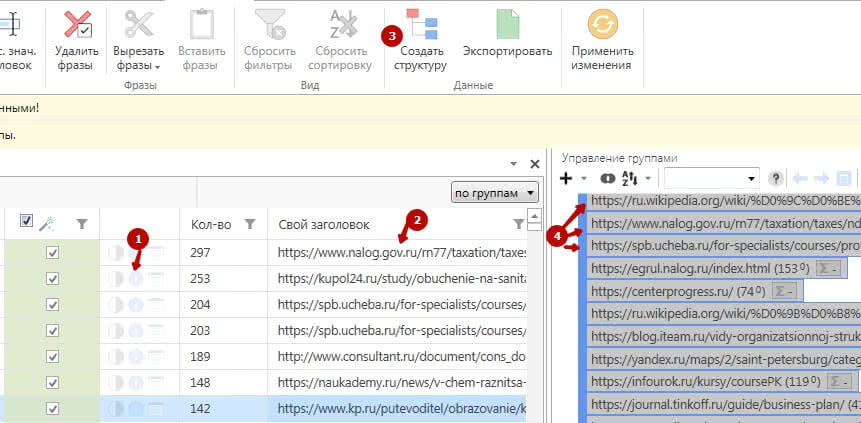Image resolution: width=861 pixels, height=423 pixels.
Task: Click the magic wand icon in table header
Action: point(46,222)
